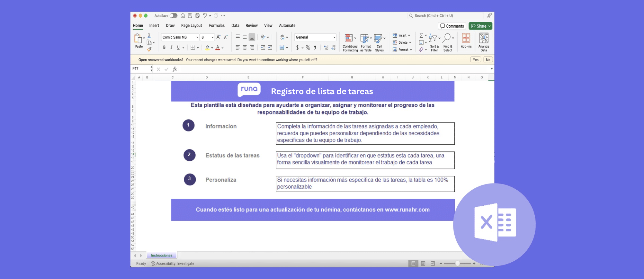Click the AutoSum sigma icon
This screenshot has height=279, width=644.
coord(421,35)
